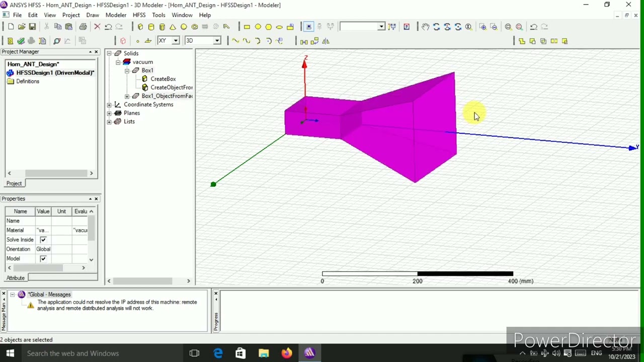Toggle the Model checkbox
644x362 pixels.
pyautogui.click(x=43, y=258)
